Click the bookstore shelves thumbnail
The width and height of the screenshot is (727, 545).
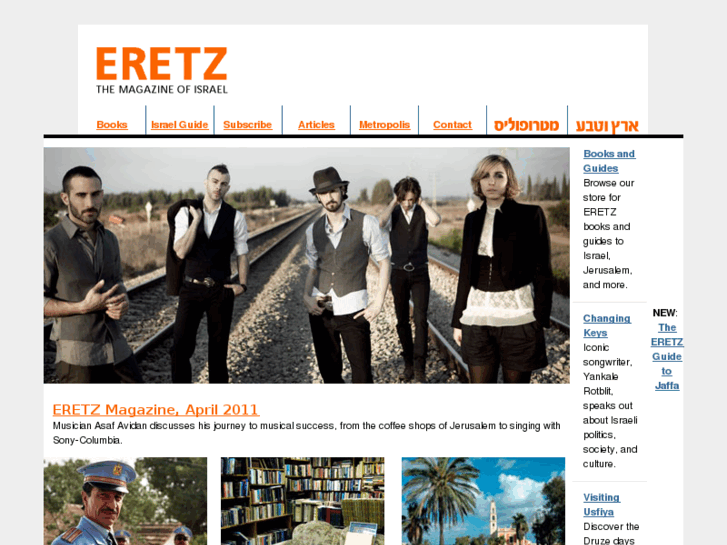tap(302, 501)
